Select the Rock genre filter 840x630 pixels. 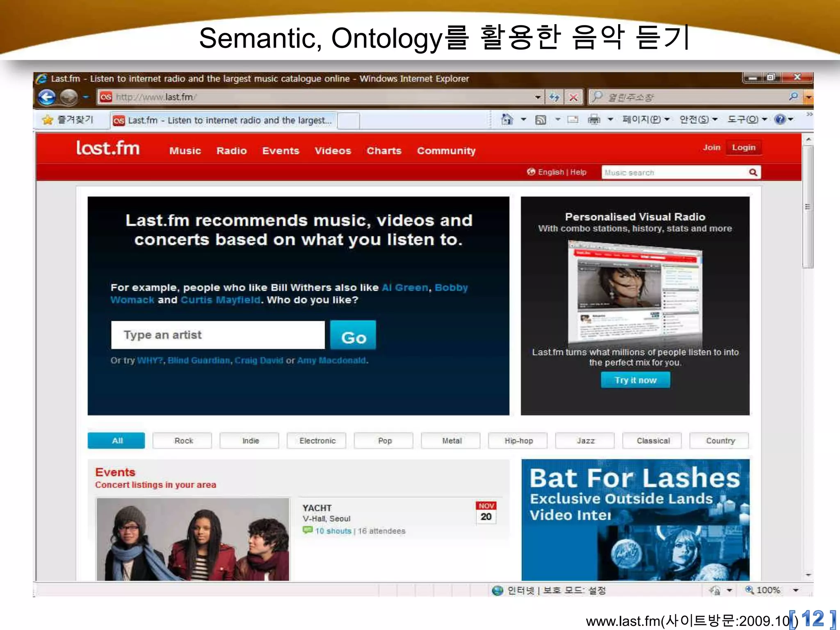click(183, 441)
